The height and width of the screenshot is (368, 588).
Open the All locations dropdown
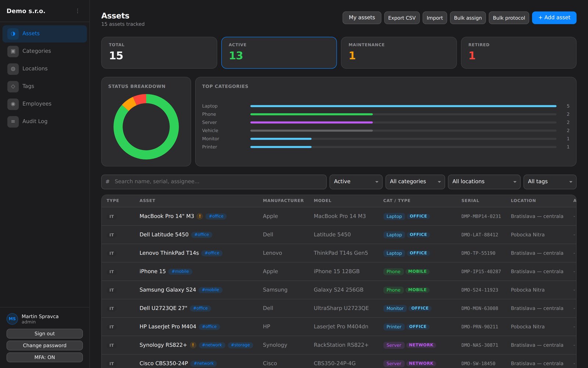coord(484,182)
